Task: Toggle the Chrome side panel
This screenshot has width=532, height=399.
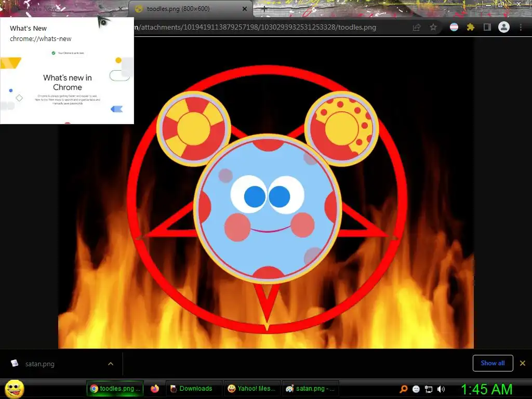Action: pos(487,27)
